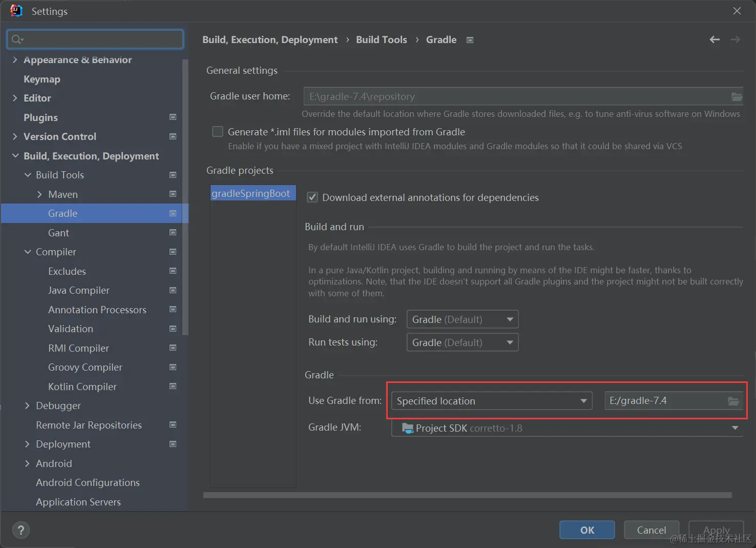Browse folder for E:/gradle-7.4 location
756x548 pixels.
pyautogui.click(x=733, y=401)
